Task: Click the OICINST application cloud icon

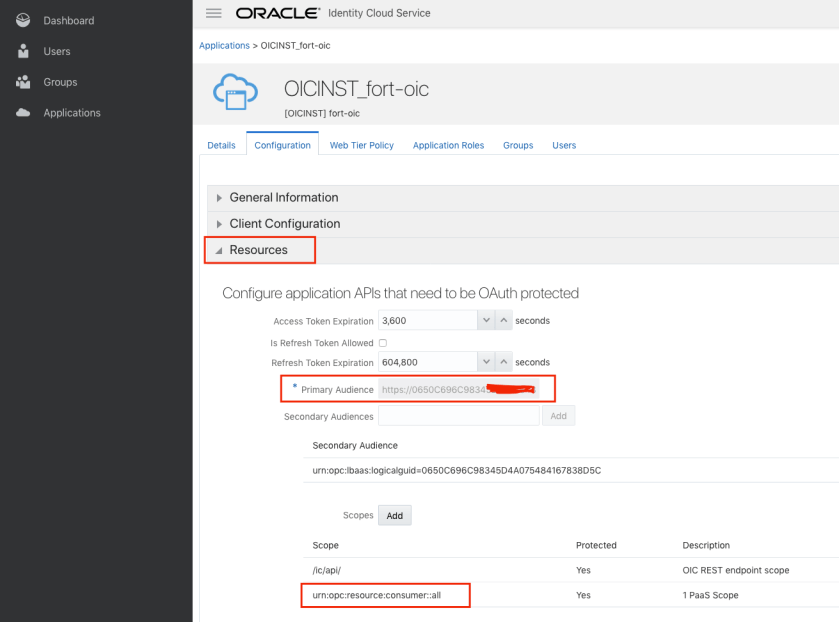Action: coord(235,92)
